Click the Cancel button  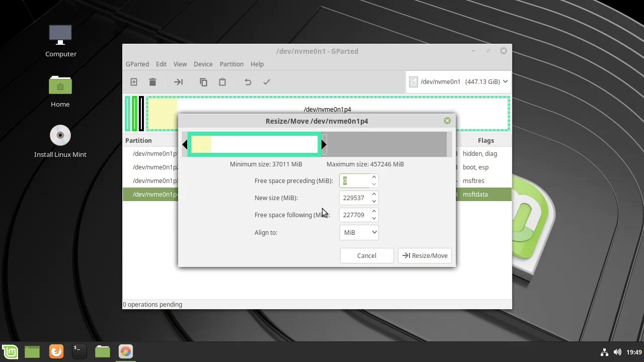tap(367, 255)
